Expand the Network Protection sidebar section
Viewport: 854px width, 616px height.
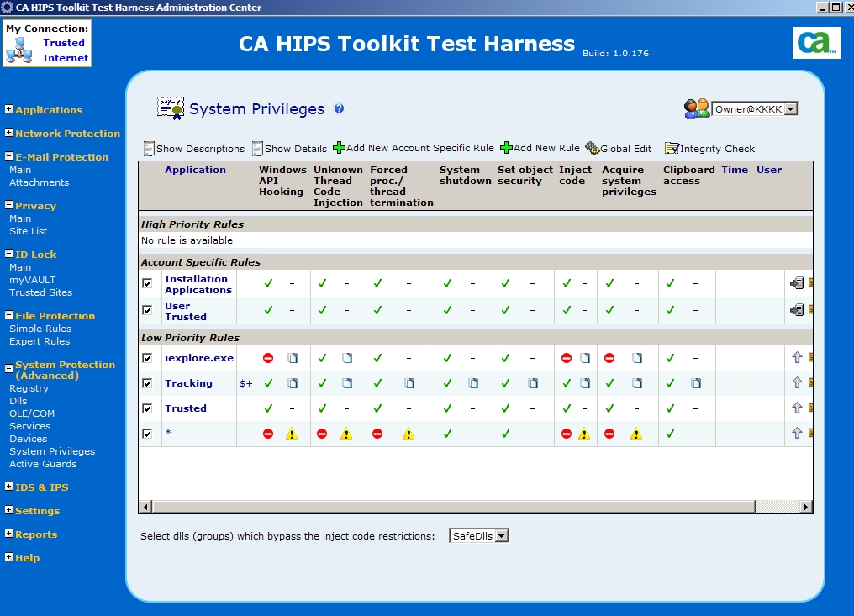pyautogui.click(x=8, y=132)
